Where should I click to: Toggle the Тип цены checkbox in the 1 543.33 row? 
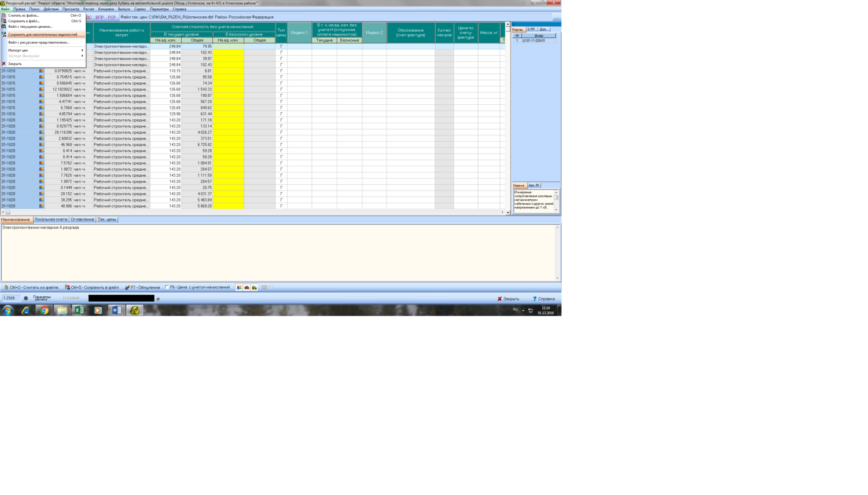(x=281, y=89)
